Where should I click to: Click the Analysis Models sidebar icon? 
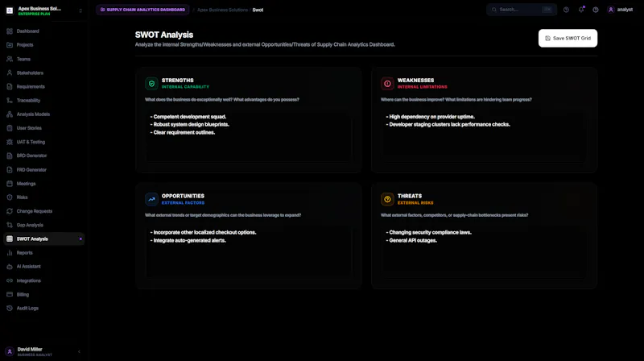[10, 114]
